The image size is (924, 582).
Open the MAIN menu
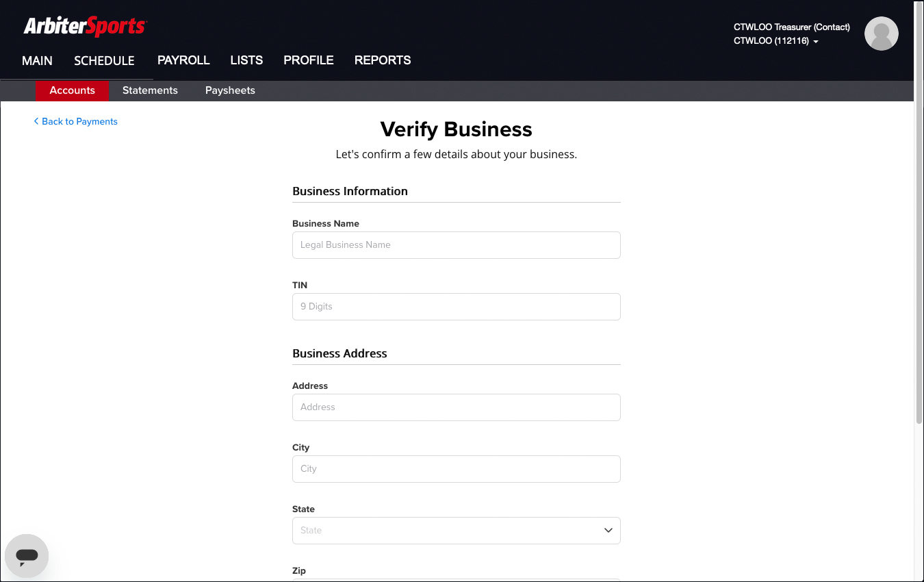coord(37,60)
